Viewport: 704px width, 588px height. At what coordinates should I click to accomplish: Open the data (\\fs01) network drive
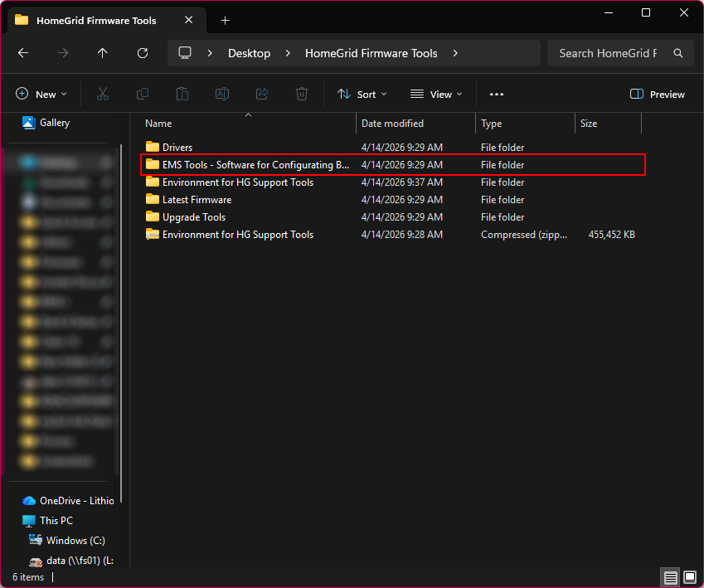[71, 561]
